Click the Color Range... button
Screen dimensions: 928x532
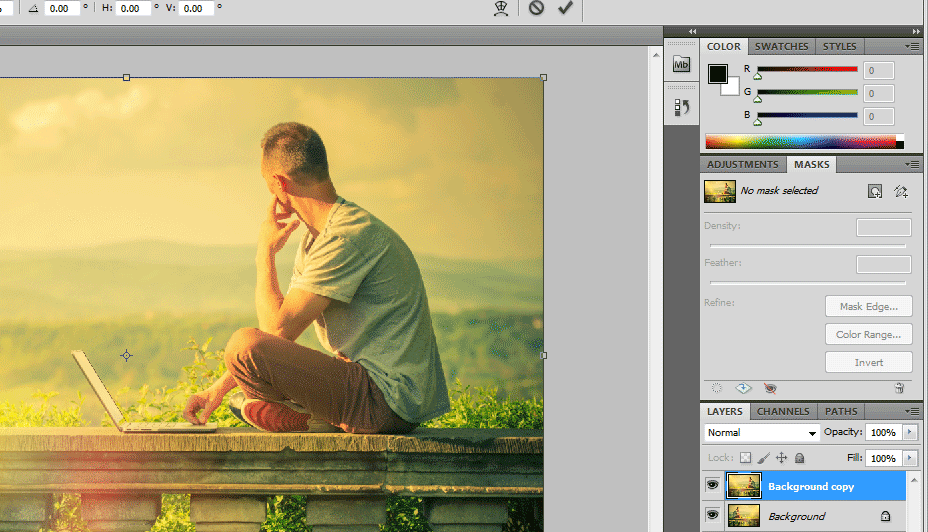click(x=868, y=334)
